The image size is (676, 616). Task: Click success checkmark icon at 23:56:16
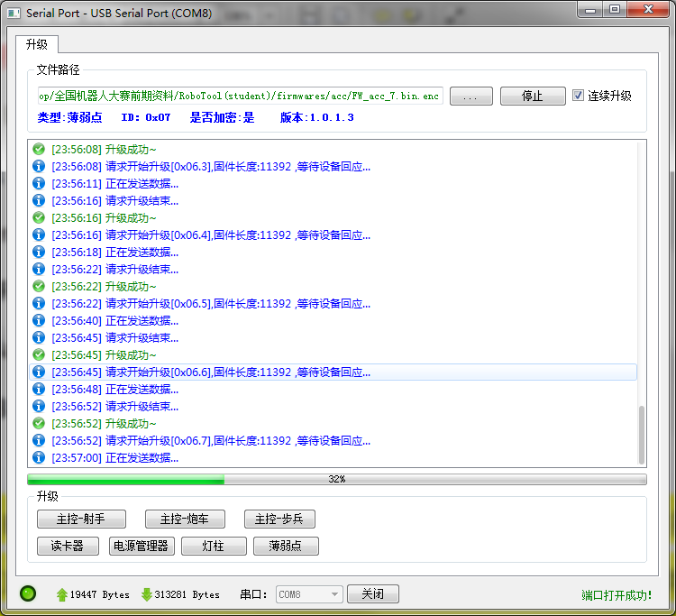pos(39,217)
